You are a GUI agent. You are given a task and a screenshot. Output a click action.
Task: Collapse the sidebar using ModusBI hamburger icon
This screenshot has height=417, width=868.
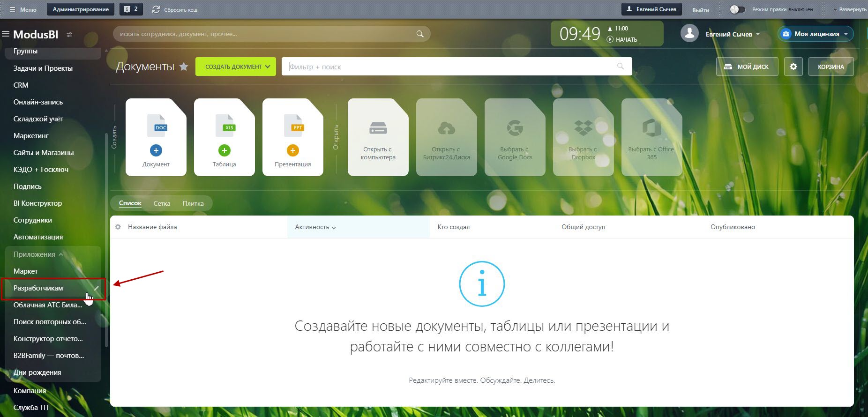(x=6, y=34)
